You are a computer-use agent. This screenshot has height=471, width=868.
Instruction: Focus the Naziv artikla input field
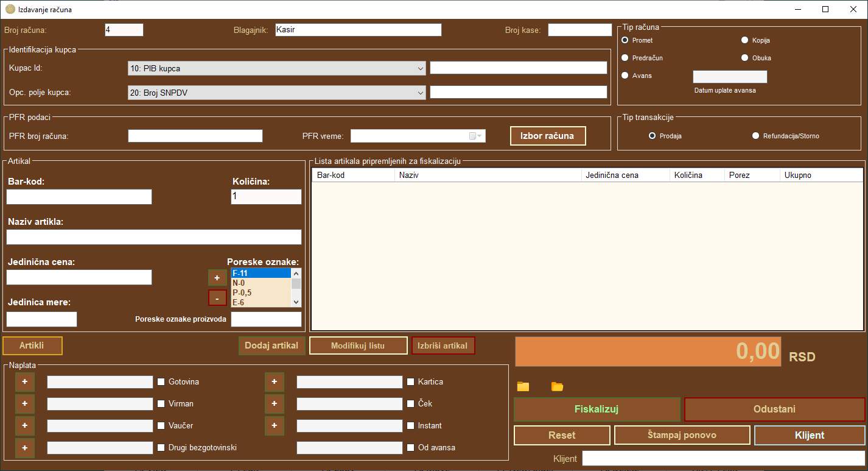pos(154,237)
